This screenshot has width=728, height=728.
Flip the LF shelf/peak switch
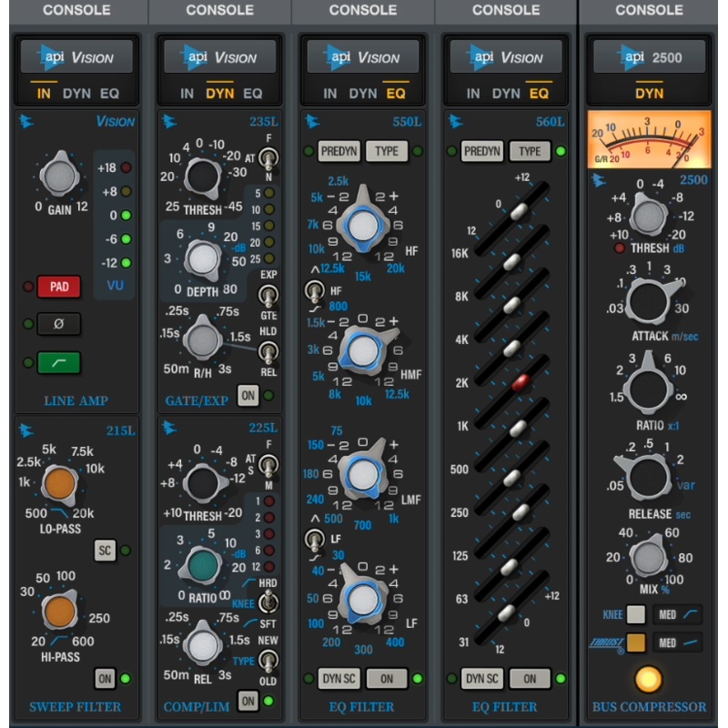click(314, 540)
